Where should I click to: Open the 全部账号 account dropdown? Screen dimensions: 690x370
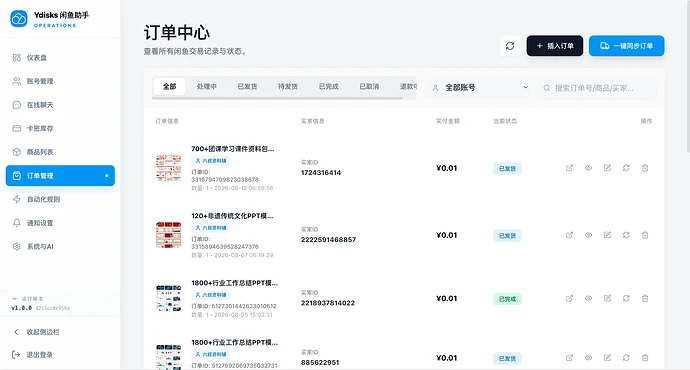(x=481, y=88)
